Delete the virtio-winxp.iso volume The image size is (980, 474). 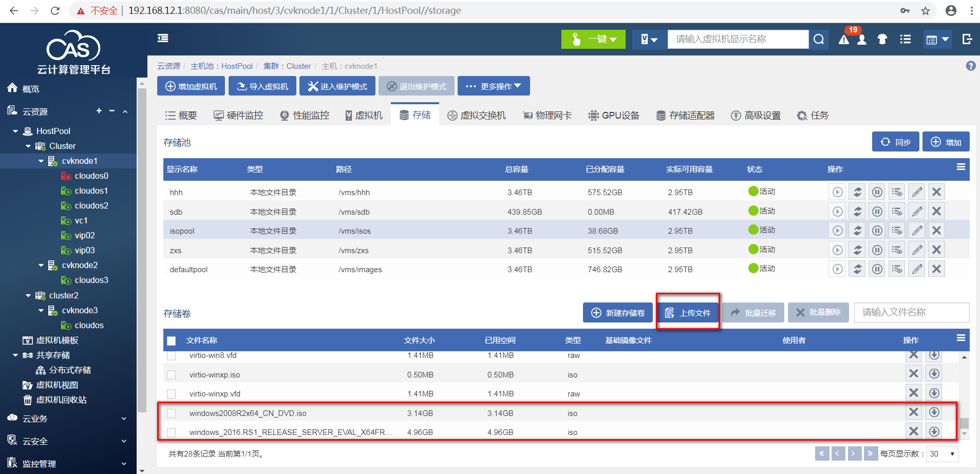(914, 373)
